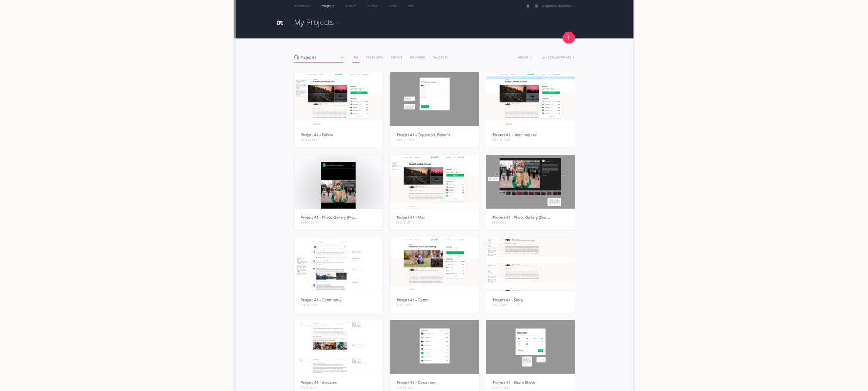Switch to the Freehands tab

click(418, 57)
